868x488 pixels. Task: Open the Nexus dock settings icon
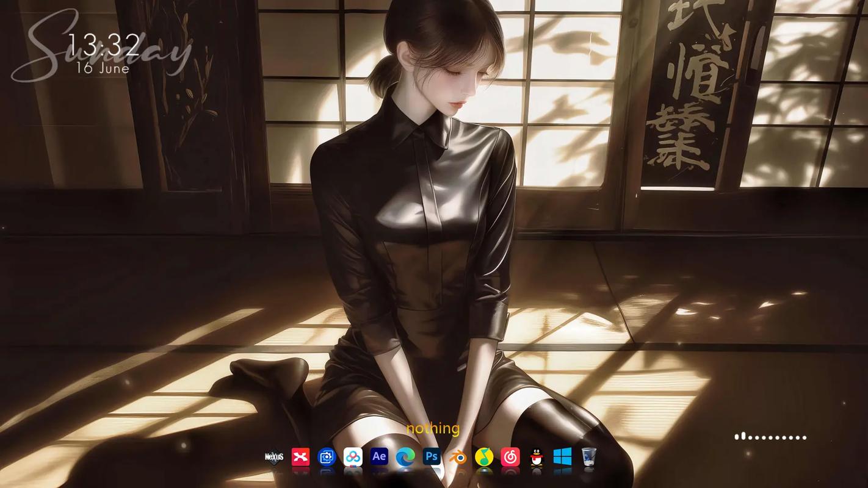pos(274,457)
